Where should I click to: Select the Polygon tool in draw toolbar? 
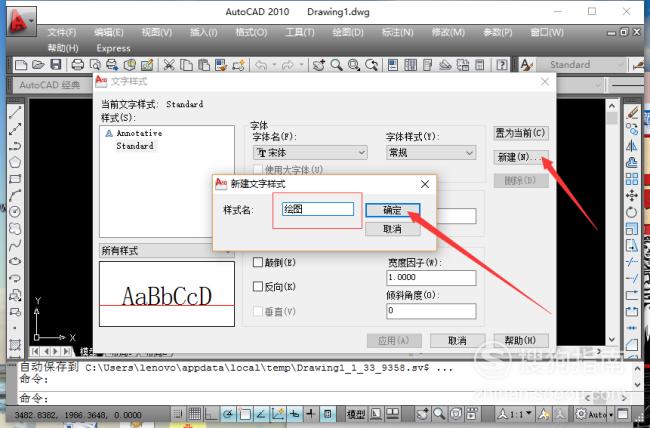click(15, 162)
